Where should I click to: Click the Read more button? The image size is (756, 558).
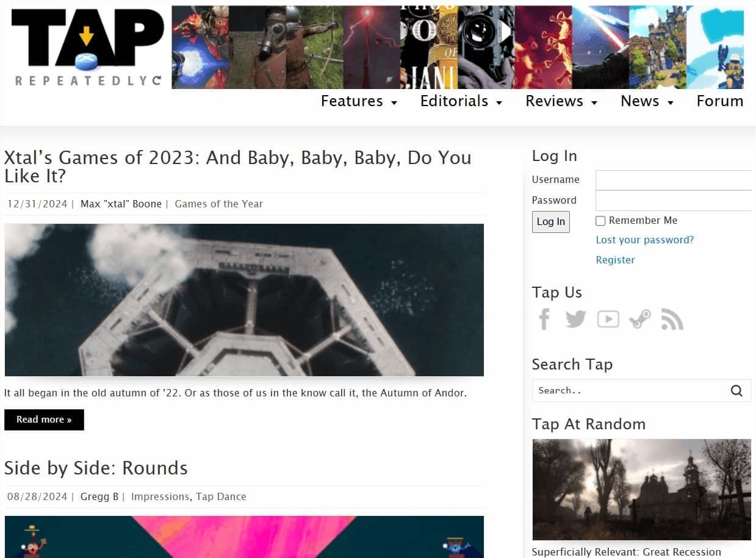[44, 420]
